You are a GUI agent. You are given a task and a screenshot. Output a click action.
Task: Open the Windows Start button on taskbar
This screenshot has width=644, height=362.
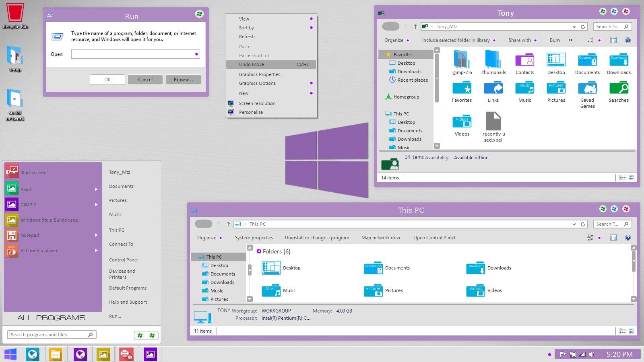(10, 354)
